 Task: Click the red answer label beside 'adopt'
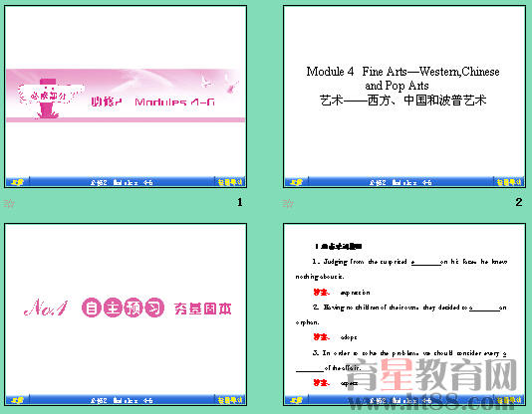[321, 337]
